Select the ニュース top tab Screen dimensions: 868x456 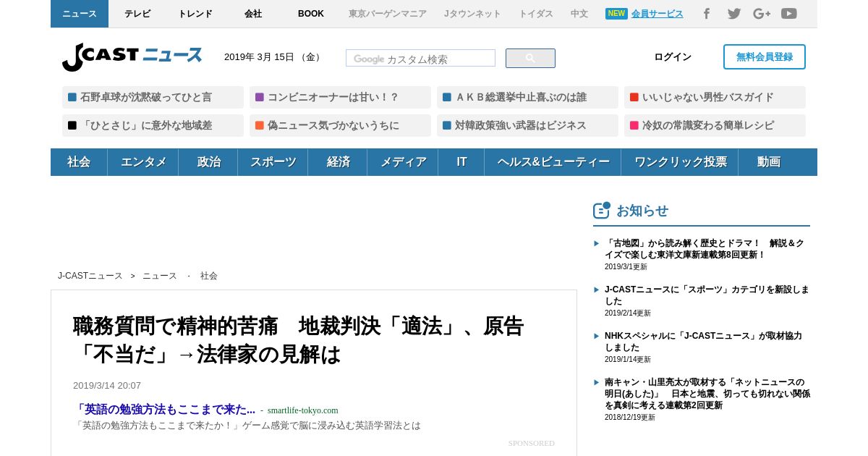tap(80, 14)
